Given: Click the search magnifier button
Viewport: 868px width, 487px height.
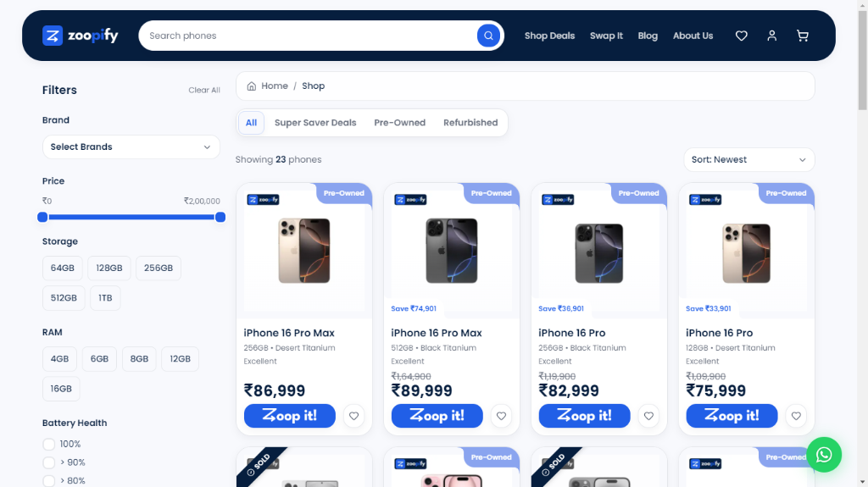Looking at the screenshot, I should [488, 36].
